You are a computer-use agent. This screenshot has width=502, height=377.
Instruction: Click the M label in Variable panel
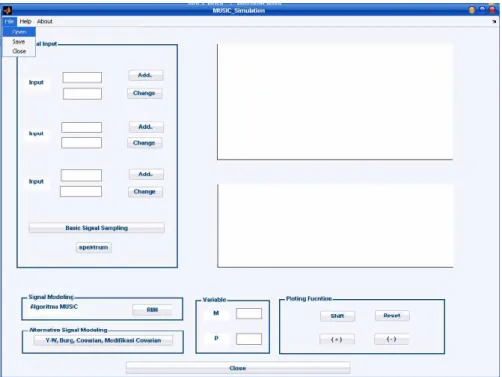216,313
